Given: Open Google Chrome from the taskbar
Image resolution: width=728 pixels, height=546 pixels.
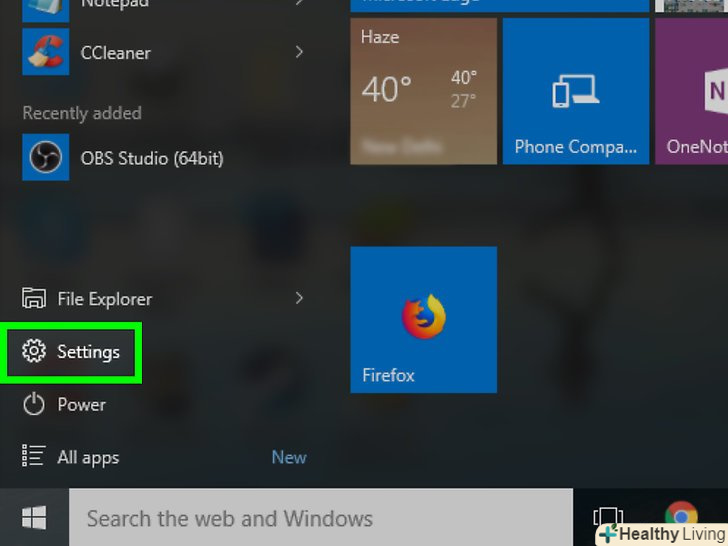Looking at the screenshot, I should coord(681,516).
